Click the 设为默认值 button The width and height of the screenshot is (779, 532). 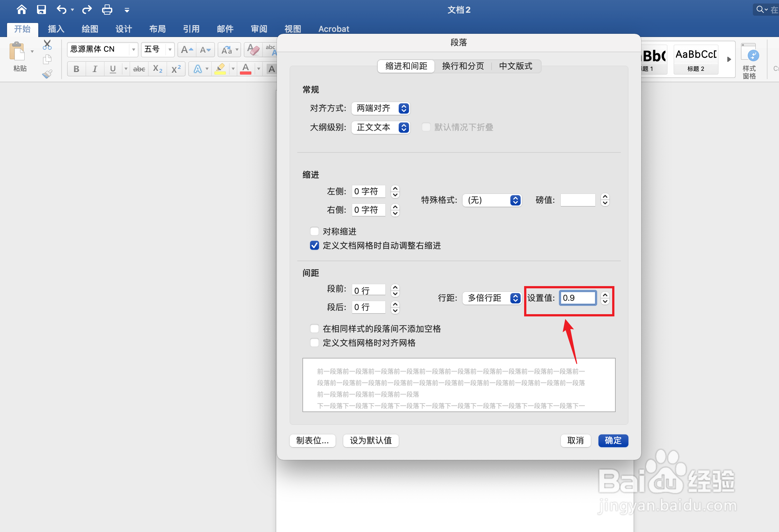tap(371, 440)
